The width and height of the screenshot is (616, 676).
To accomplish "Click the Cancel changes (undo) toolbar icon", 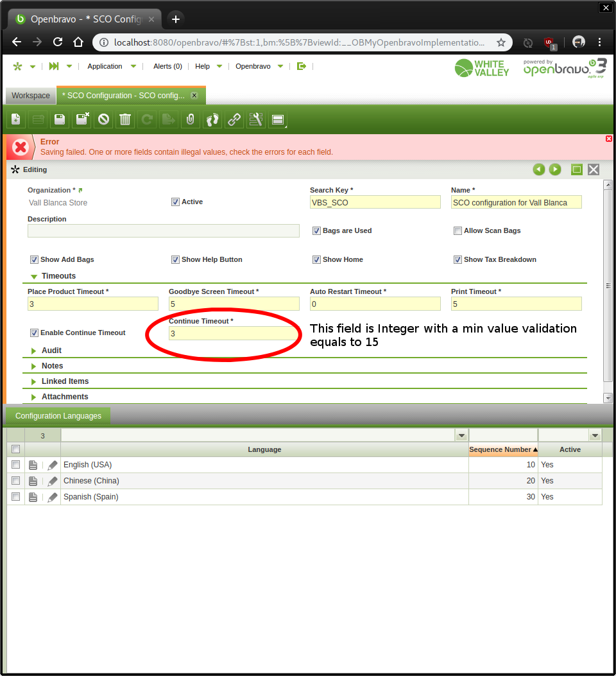I will [x=104, y=119].
